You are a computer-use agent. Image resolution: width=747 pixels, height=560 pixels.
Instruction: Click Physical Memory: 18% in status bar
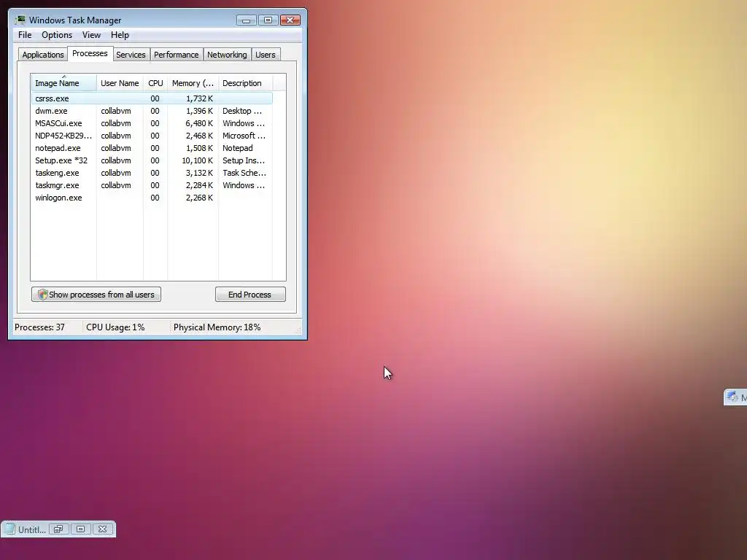(x=217, y=327)
